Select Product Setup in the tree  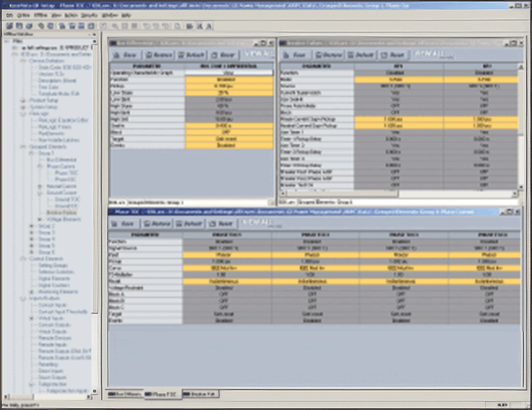pyautogui.click(x=44, y=100)
